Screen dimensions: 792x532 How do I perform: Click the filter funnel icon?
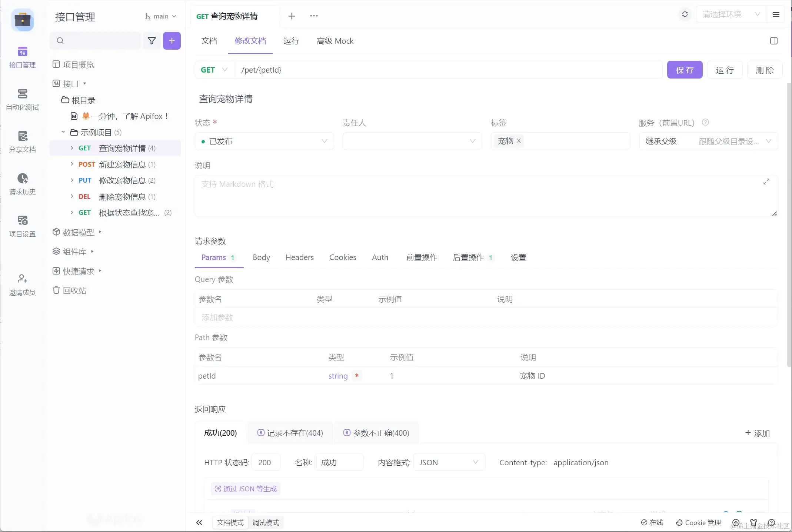152,41
